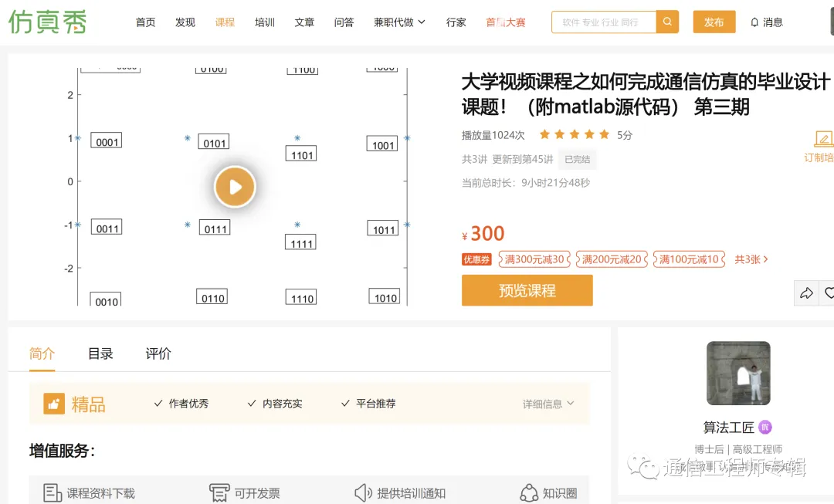Click the 可开发票 invoice icon
Image resolution: width=834 pixels, height=504 pixels.
tap(219, 493)
